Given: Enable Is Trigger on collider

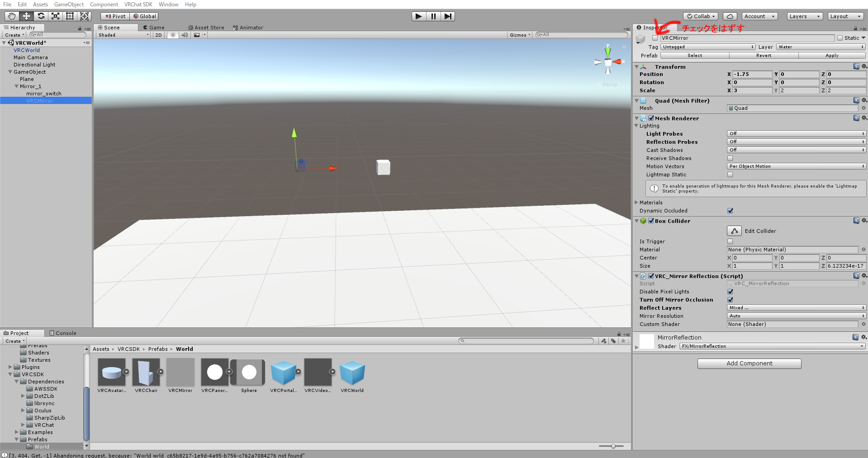Looking at the screenshot, I should [730, 241].
